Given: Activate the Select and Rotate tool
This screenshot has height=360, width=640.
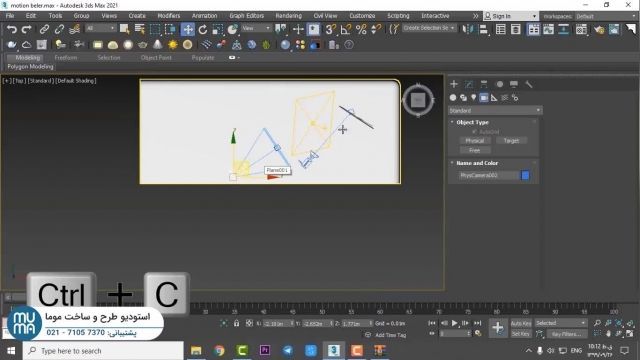Looking at the screenshot, I should (203, 29).
